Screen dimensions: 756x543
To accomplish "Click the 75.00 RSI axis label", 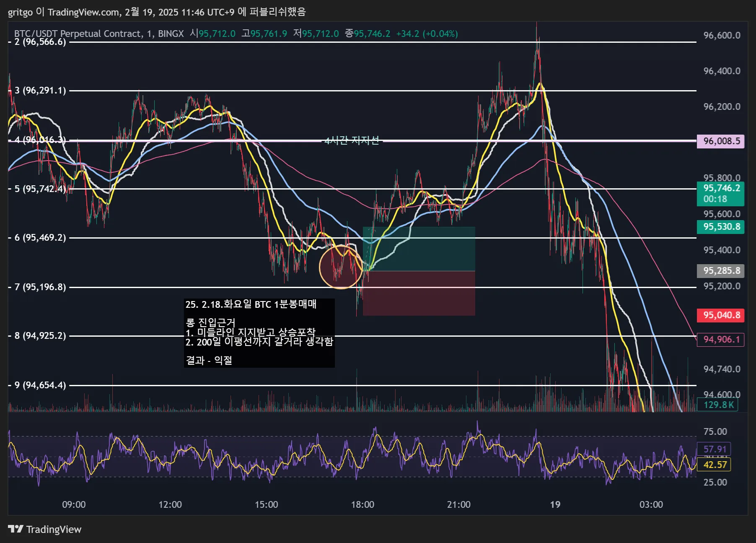I will point(715,432).
